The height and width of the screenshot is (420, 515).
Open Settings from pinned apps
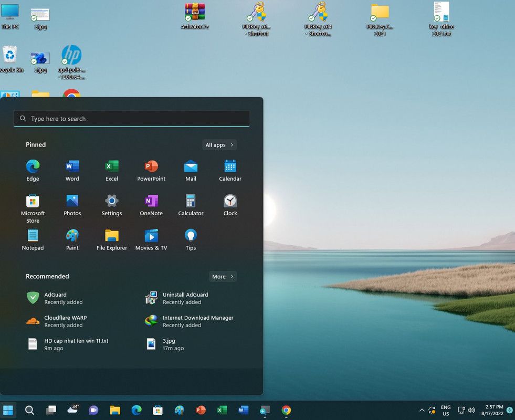tap(112, 205)
